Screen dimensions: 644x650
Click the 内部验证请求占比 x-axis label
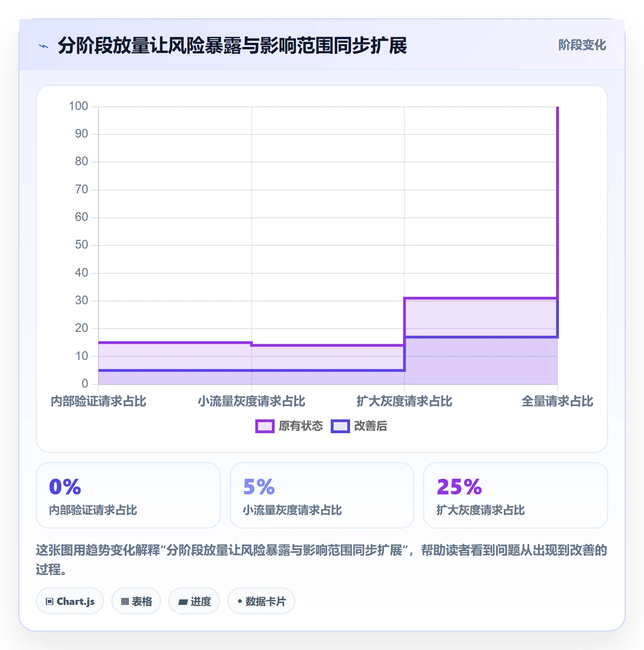tap(98, 401)
